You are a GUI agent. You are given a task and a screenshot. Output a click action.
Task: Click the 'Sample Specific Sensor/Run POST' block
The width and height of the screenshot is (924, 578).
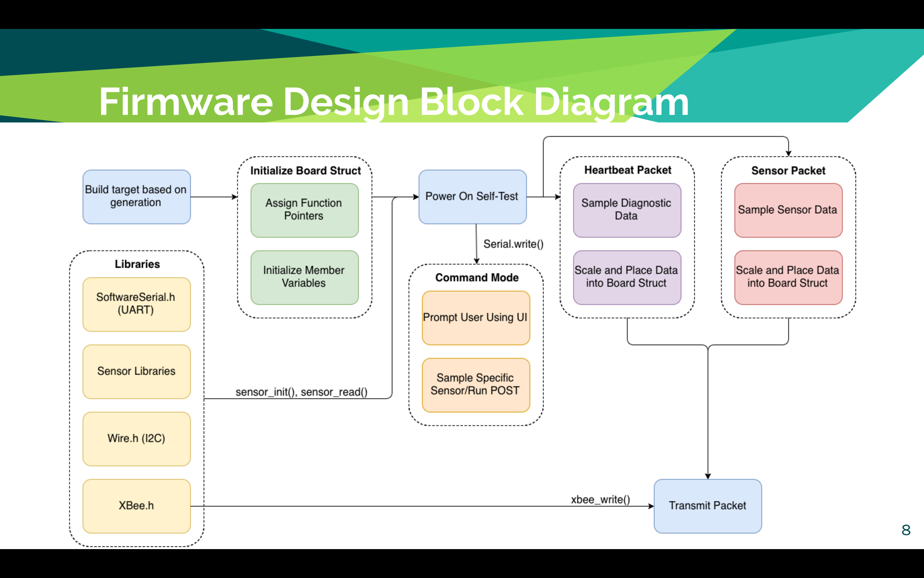(476, 385)
